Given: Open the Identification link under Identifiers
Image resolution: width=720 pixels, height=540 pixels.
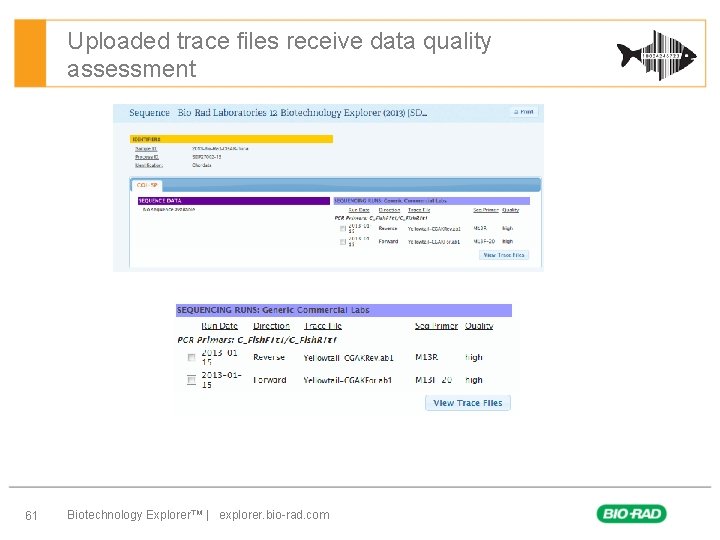Looking at the screenshot, I should pos(149,165).
